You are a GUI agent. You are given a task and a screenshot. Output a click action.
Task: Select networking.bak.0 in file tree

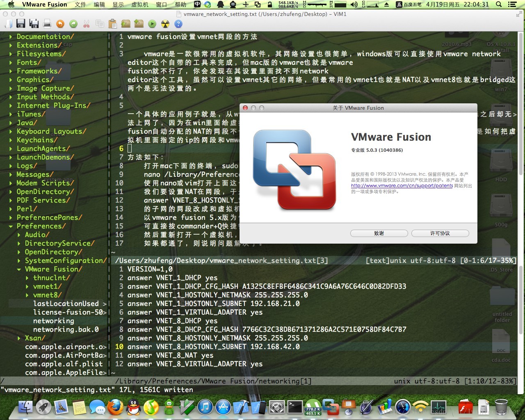coord(66,329)
